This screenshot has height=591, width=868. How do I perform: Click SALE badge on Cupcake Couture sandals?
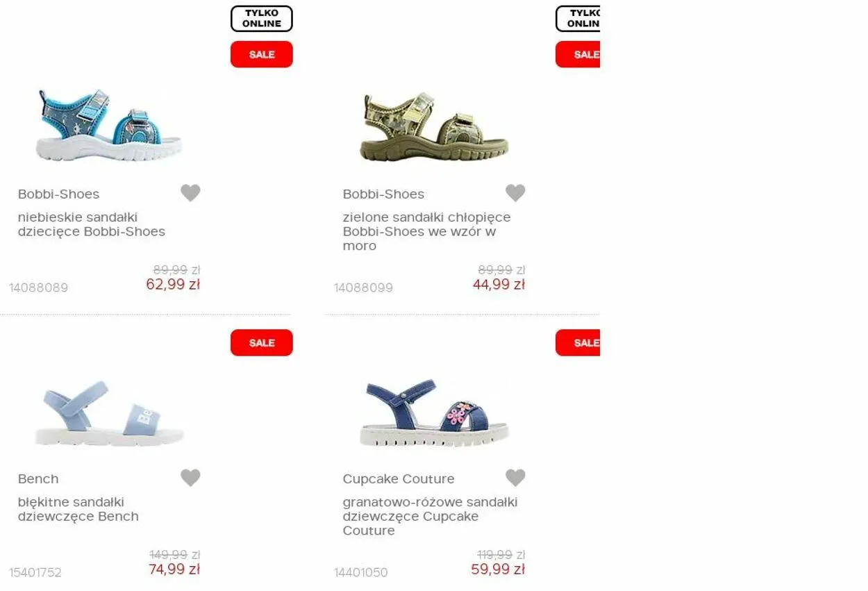[x=578, y=342]
